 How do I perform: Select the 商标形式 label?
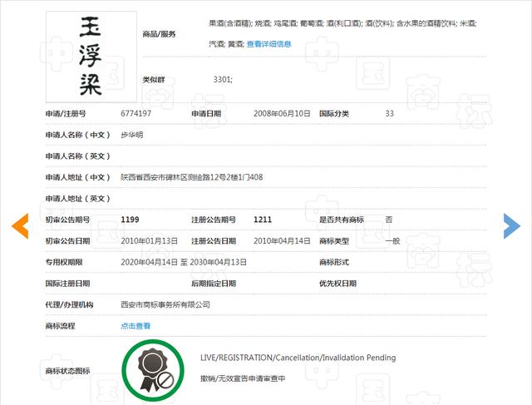pyautogui.click(x=334, y=262)
